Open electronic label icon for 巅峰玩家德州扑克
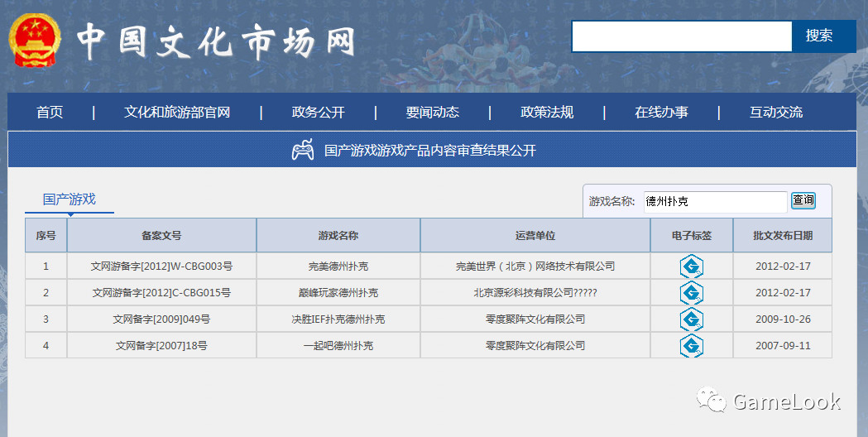Viewport: 868px width, 437px height. click(x=692, y=293)
